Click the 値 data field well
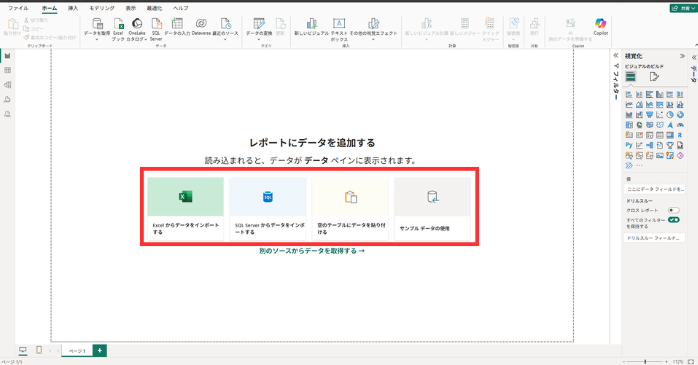698x365 pixels. 654,189
